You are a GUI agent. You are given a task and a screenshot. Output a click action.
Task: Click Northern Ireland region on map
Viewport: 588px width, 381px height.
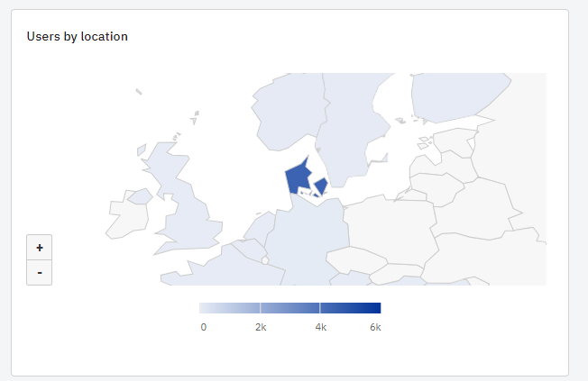click(x=140, y=196)
